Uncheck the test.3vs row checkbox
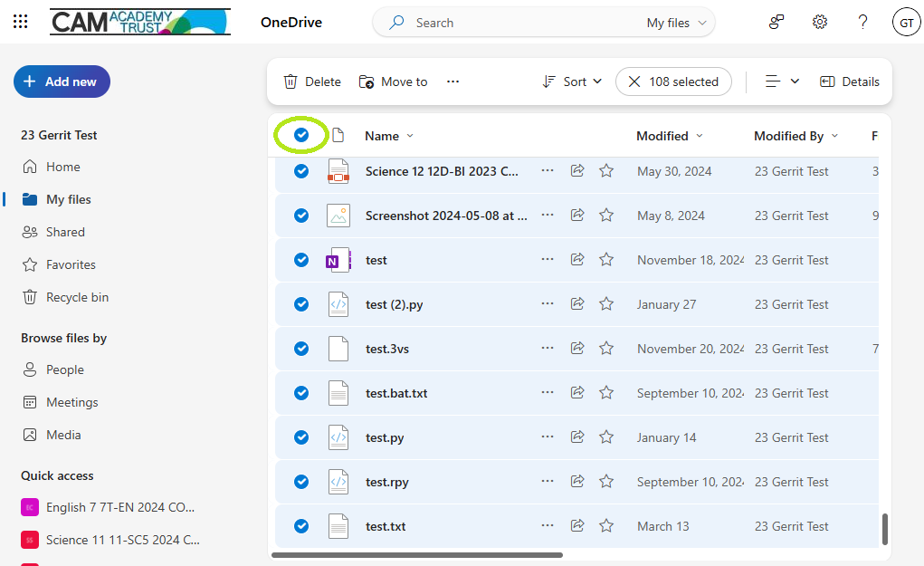 pos(301,349)
